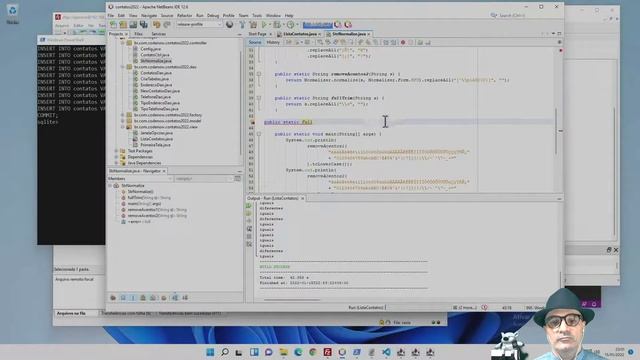Open the Help menu
Viewport: 640px width, 360px height.
[x=289, y=16]
